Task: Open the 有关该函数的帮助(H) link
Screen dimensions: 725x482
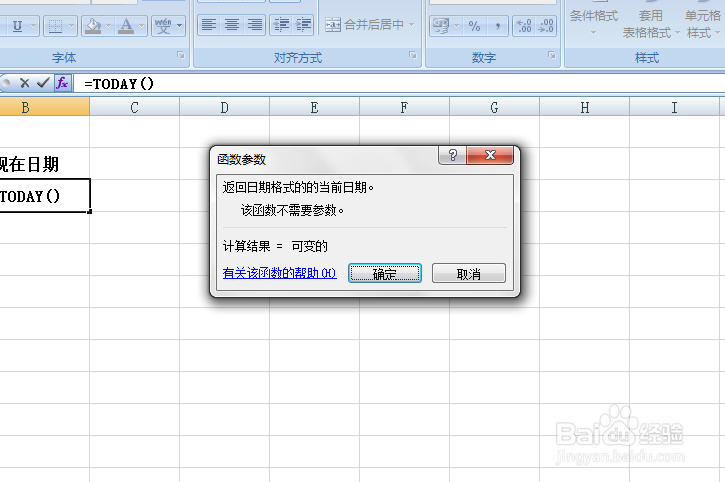Action: tap(279, 273)
